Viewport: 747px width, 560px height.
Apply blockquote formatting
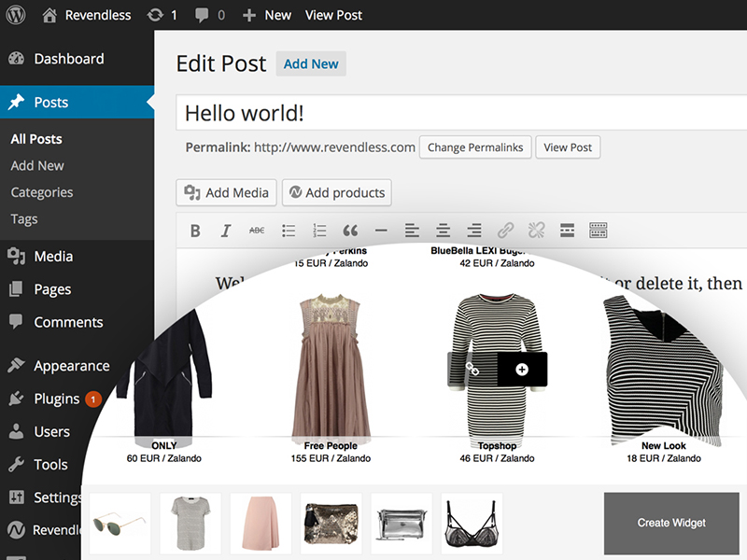pos(350,231)
